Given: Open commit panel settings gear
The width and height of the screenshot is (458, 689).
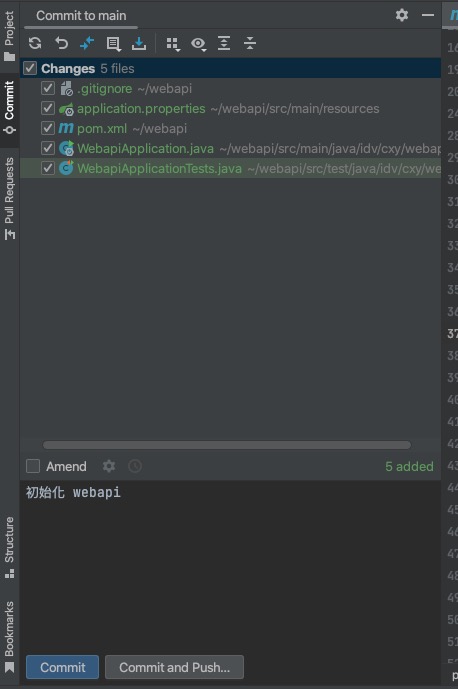Looking at the screenshot, I should [x=402, y=15].
